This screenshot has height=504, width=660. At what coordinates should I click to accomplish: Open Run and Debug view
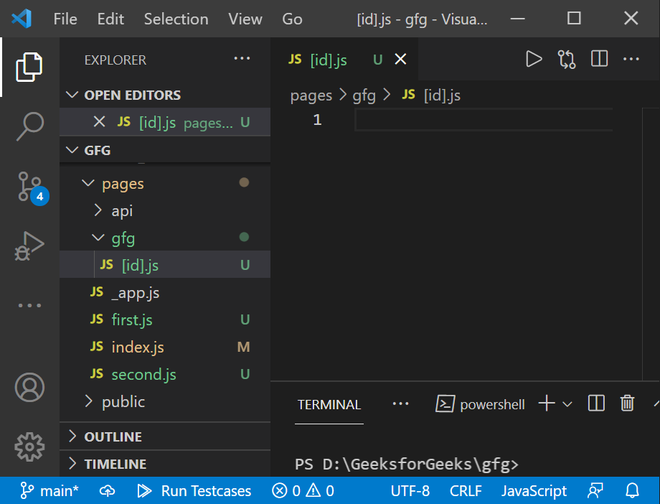tap(30, 245)
